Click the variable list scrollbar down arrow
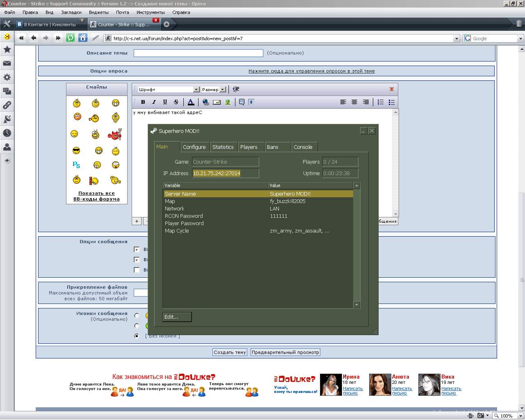The width and height of the screenshot is (525, 420). coord(356,305)
